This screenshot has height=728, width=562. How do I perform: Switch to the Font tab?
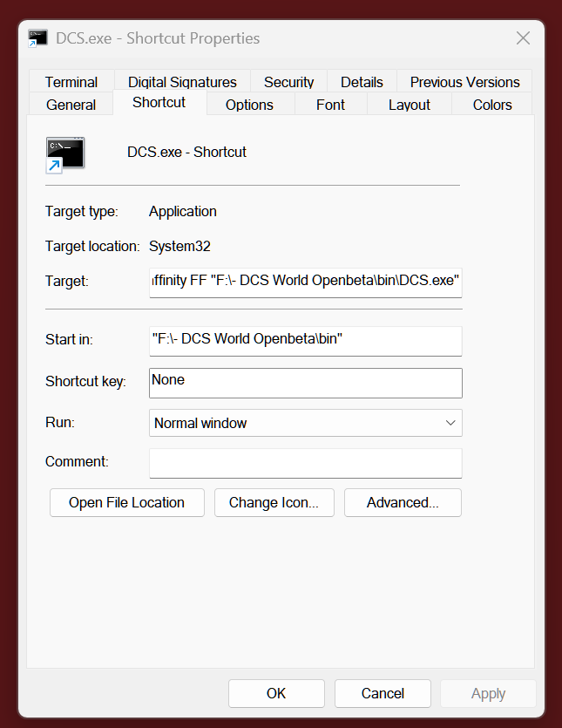330,105
